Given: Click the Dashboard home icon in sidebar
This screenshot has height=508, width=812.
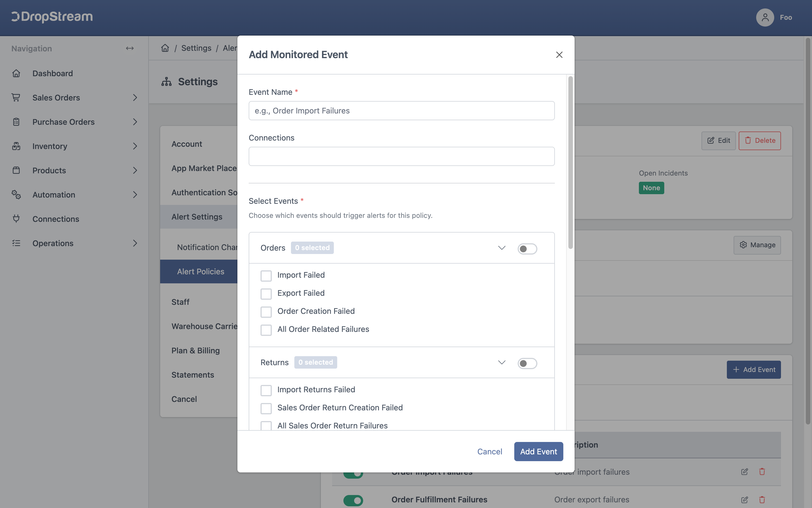Looking at the screenshot, I should (x=16, y=73).
